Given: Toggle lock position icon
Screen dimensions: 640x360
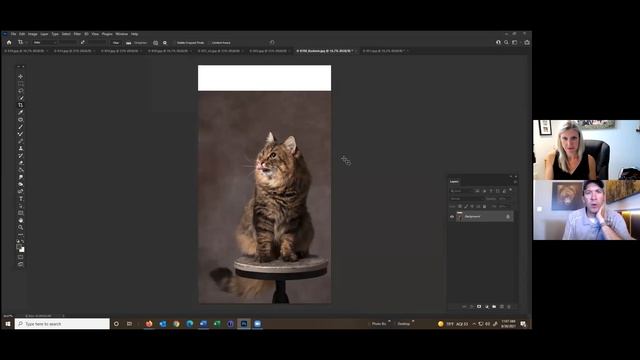Looking at the screenshot, I should click(x=472, y=206).
